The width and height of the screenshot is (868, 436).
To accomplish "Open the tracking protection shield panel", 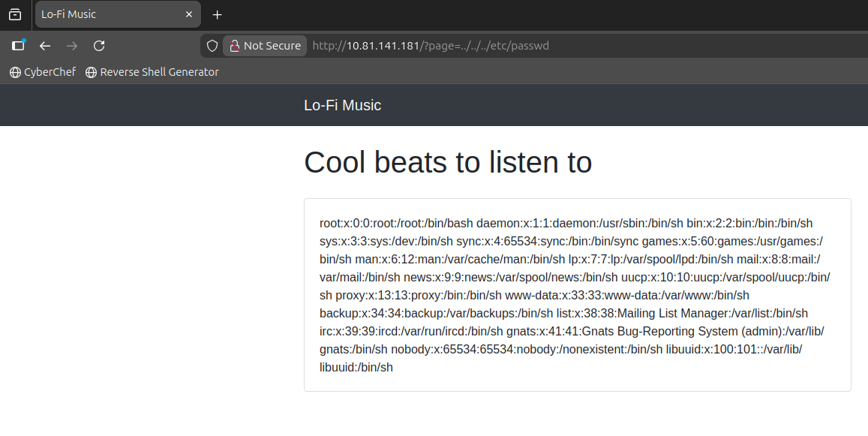I will click(212, 46).
